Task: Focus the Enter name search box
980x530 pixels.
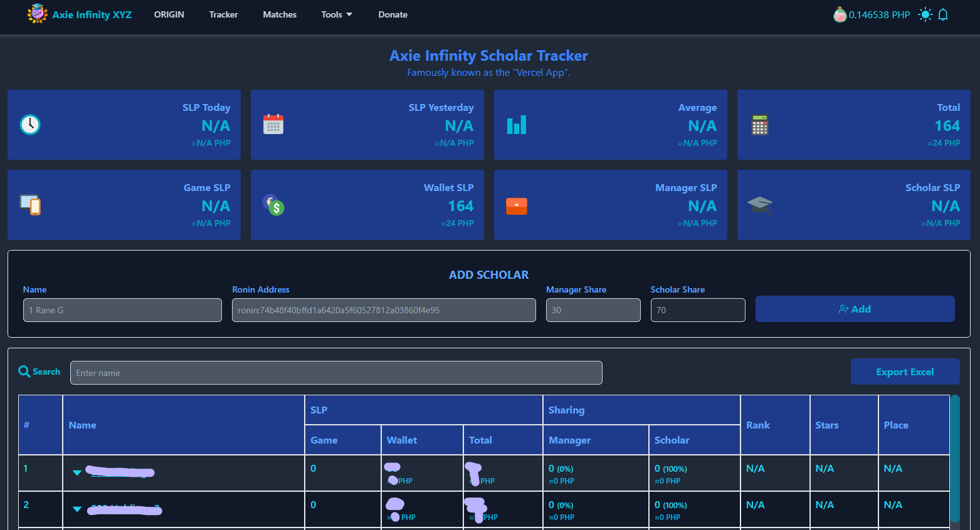Action: pyautogui.click(x=336, y=373)
